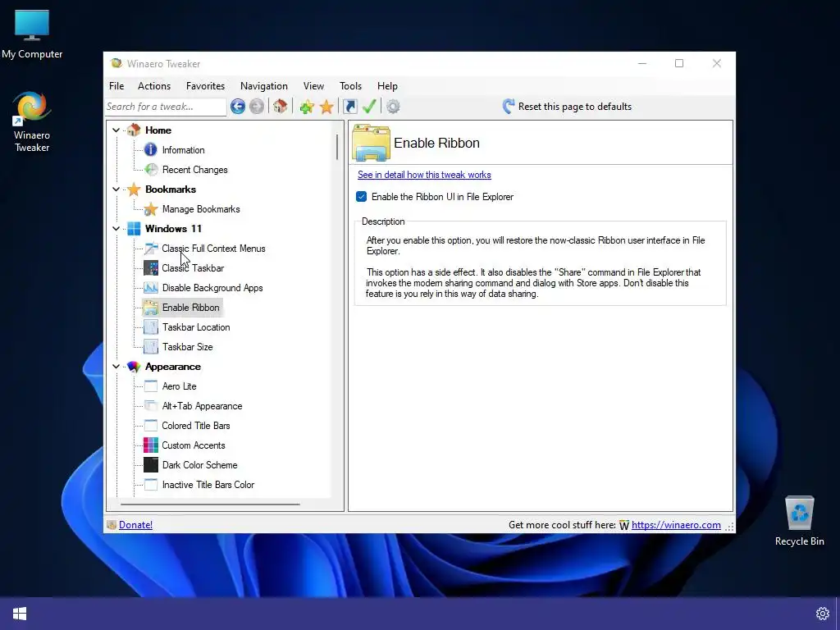Viewport: 840px width, 630px height.
Task: Click the Classic Full Context Menus icon
Action: coord(151,249)
